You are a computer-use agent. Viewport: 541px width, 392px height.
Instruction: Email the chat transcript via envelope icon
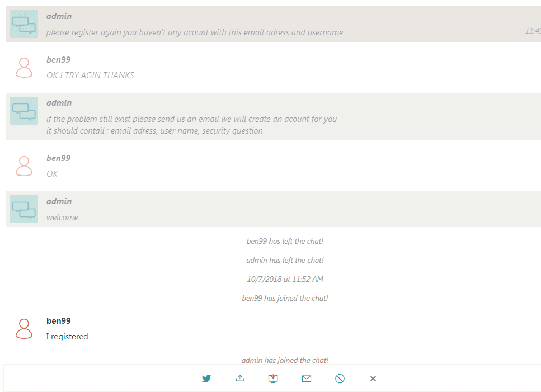(x=307, y=379)
